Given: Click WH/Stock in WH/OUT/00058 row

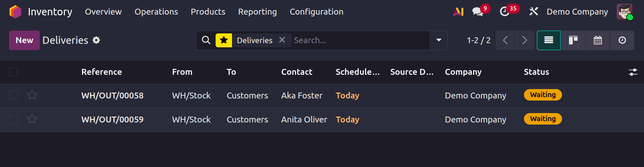Looking at the screenshot, I should point(191,95).
